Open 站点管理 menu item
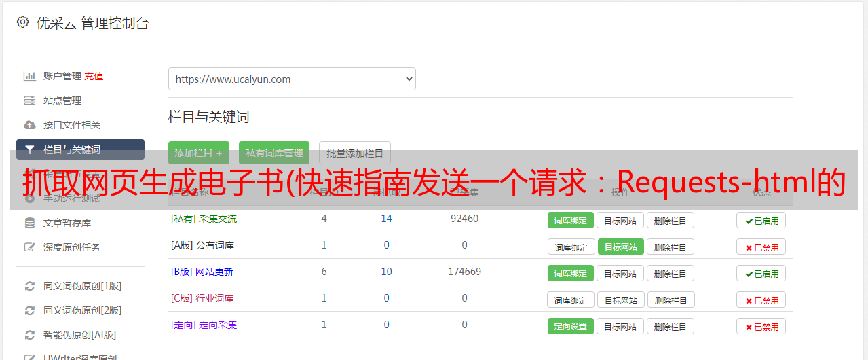This screenshot has height=360, width=868. tap(62, 101)
